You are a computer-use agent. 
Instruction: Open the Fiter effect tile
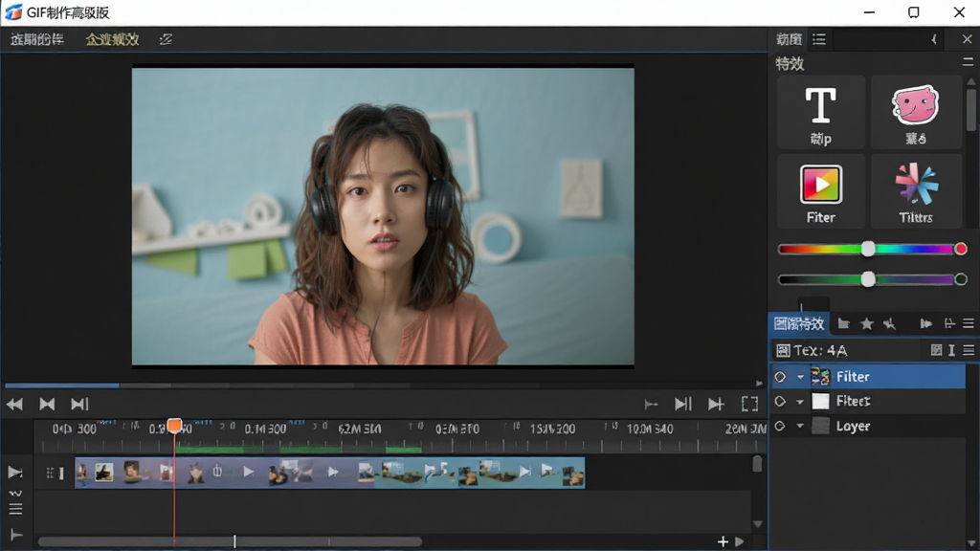pyautogui.click(x=820, y=191)
